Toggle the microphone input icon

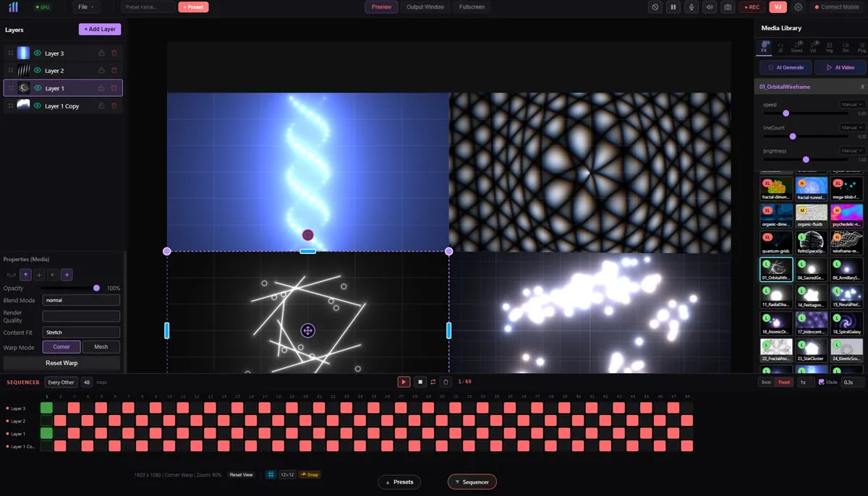[692, 7]
